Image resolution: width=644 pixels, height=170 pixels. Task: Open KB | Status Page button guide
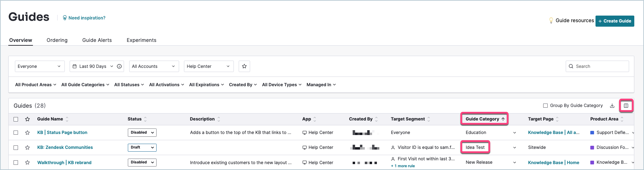pyautogui.click(x=62, y=133)
